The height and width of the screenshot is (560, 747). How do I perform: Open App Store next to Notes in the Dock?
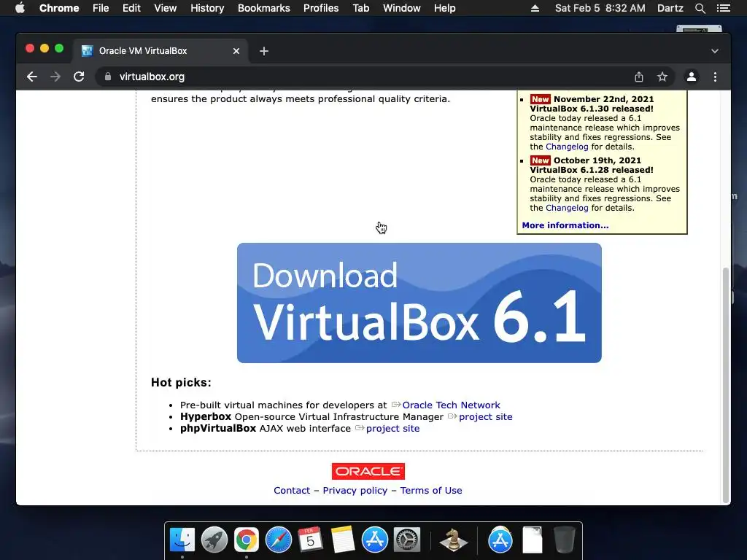(374, 540)
